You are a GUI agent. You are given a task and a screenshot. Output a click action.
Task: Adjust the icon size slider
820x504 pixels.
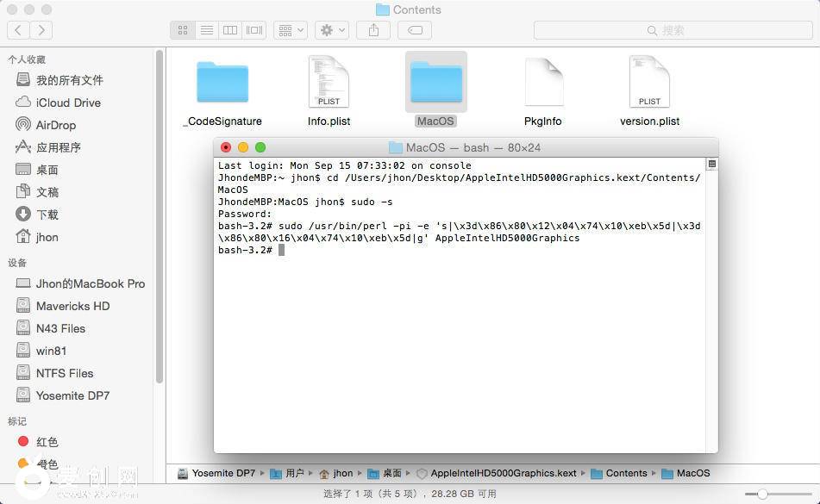click(x=762, y=494)
